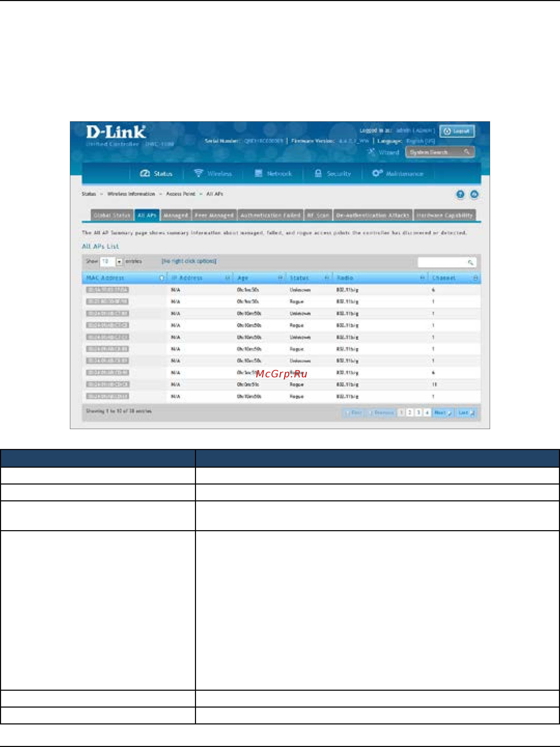Screen dimensions: 560x747
Task: Sort by Radio column arrow
Action: tap(422, 278)
